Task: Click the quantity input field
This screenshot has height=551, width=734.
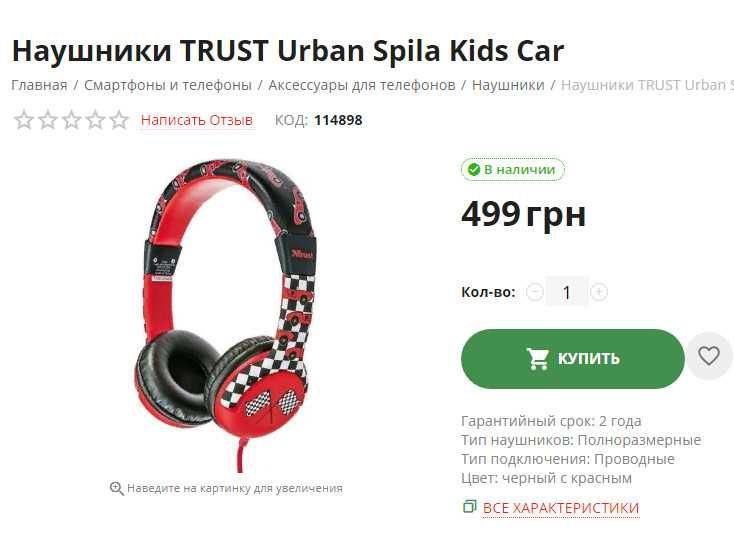Action: click(x=567, y=292)
